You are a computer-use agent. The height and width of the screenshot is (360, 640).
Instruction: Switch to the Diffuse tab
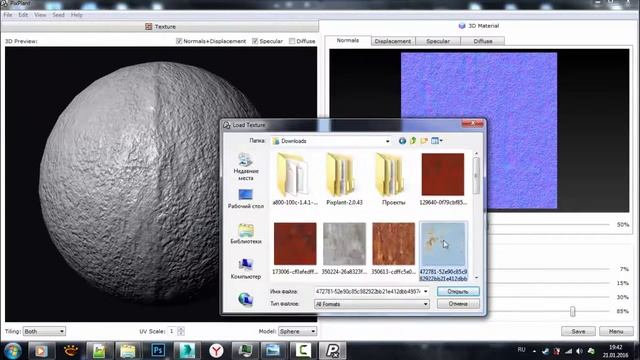pos(483,41)
